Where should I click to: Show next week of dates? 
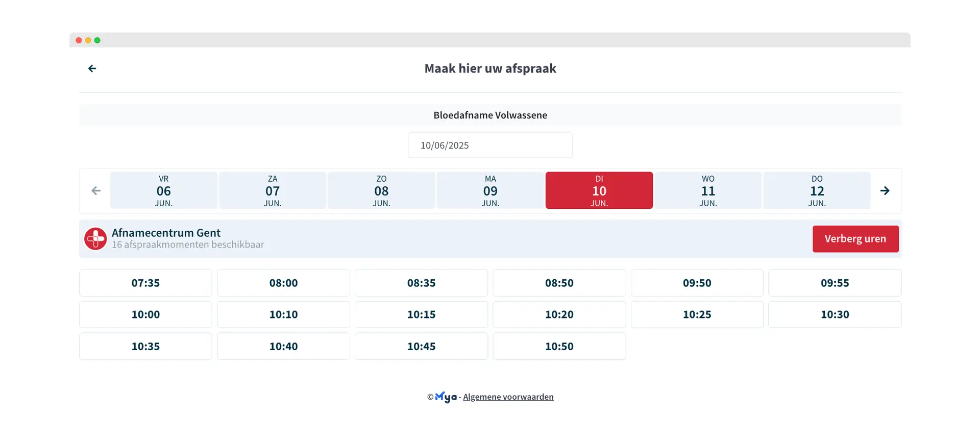pyautogui.click(x=885, y=191)
